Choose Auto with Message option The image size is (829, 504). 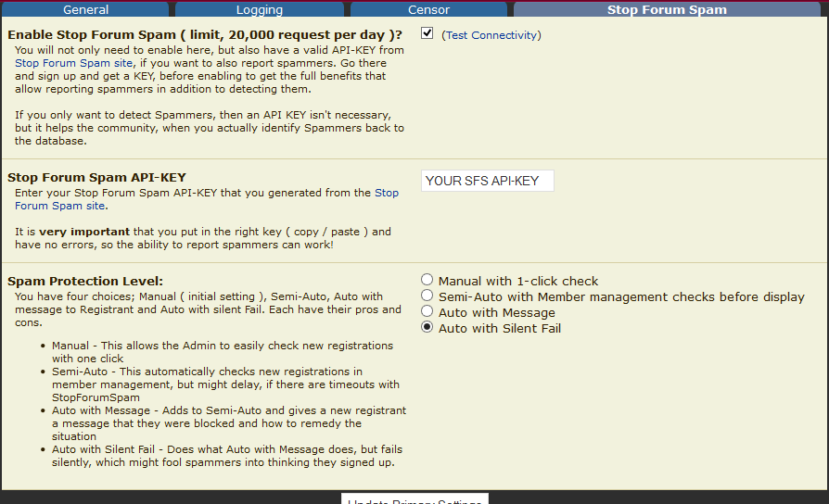pyautogui.click(x=427, y=311)
